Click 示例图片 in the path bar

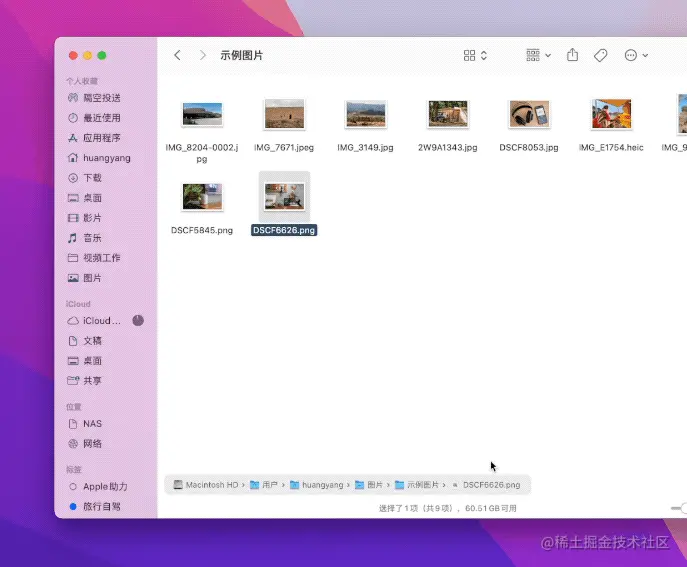(x=417, y=485)
